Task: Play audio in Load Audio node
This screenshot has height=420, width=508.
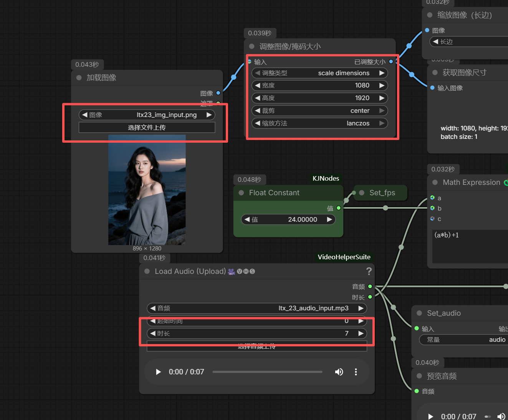Action: (x=158, y=372)
